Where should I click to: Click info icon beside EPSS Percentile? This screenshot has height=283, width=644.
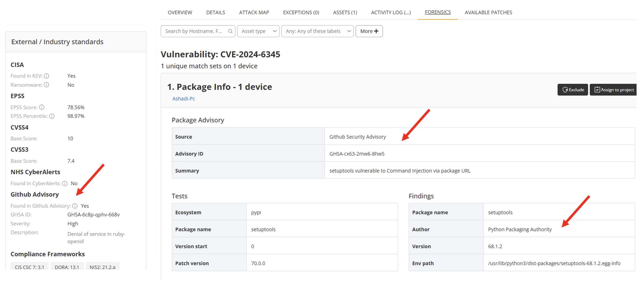(52, 116)
